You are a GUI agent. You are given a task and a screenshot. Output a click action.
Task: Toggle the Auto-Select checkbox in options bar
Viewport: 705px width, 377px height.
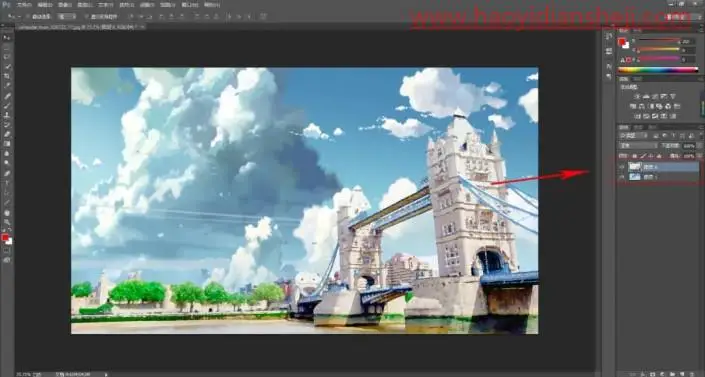(28, 17)
